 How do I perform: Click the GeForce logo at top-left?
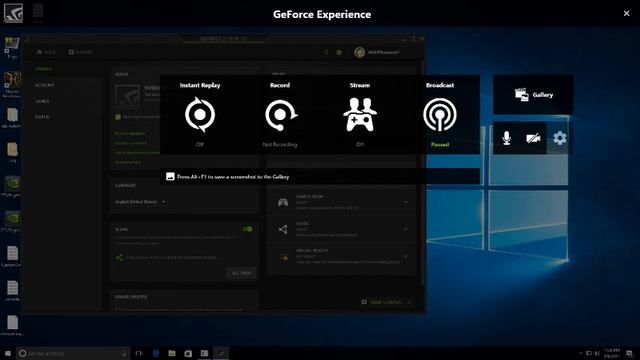click(13, 13)
